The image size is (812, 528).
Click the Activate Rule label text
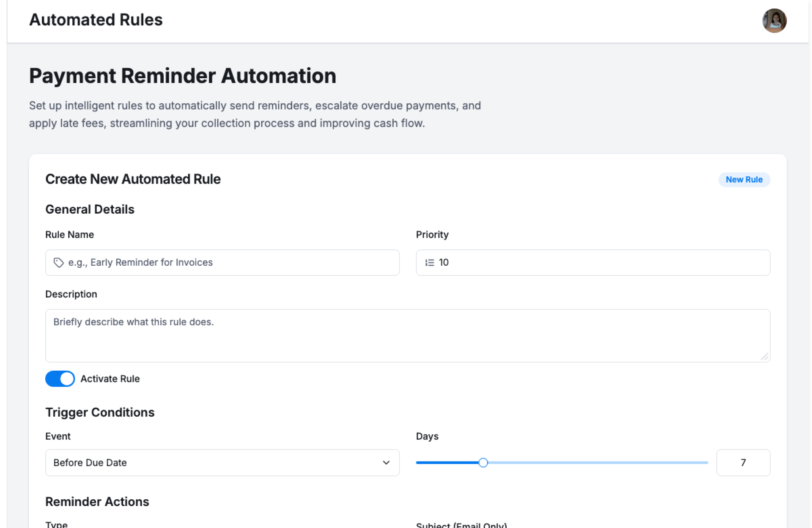[x=110, y=379]
